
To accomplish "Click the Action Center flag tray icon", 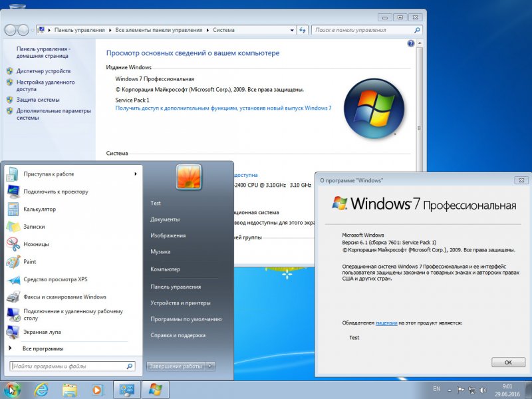I will coord(460,390).
